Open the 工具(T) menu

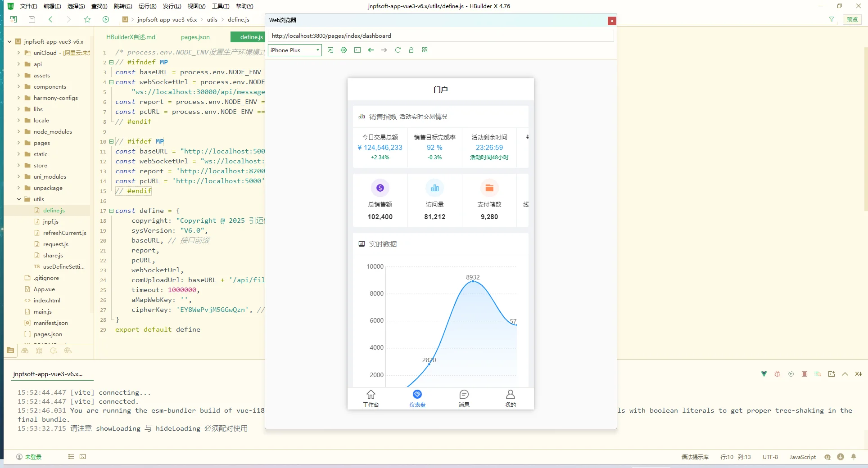(x=221, y=6)
